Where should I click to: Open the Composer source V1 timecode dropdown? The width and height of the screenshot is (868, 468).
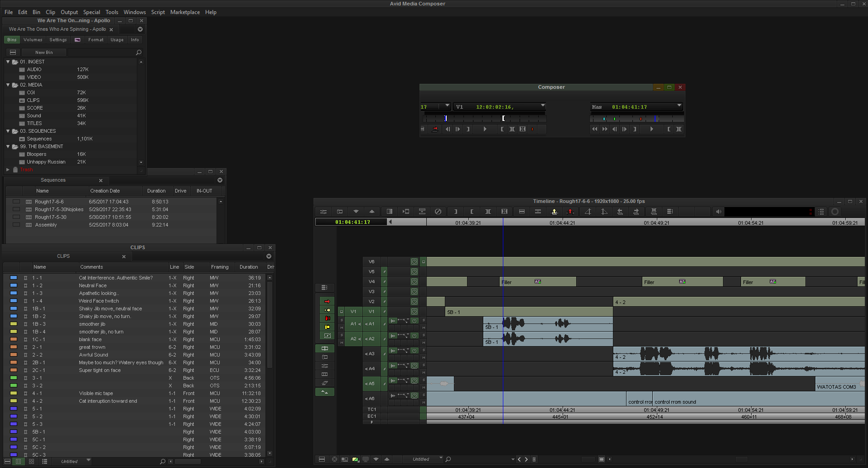542,106
